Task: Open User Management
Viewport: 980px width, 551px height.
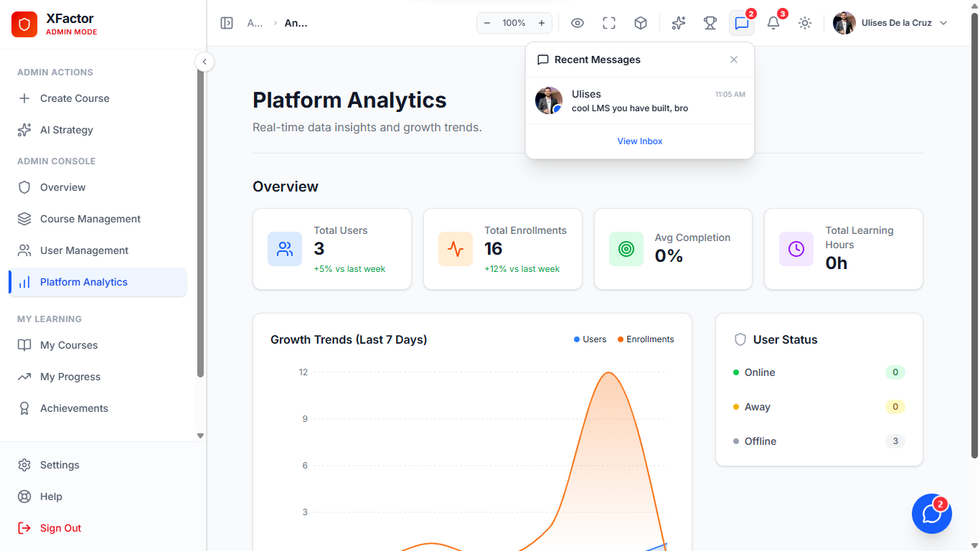Action: tap(98, 250)
